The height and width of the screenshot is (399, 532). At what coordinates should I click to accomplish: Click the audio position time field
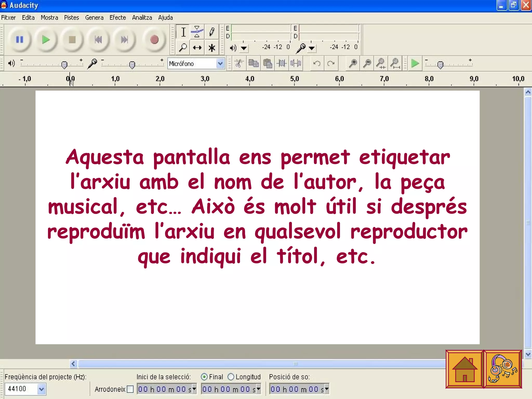click(299, 389)
